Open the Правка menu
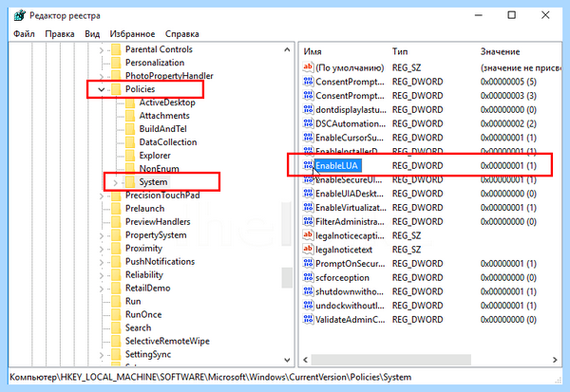Screen dimensions: 570x392 point(60,34)
